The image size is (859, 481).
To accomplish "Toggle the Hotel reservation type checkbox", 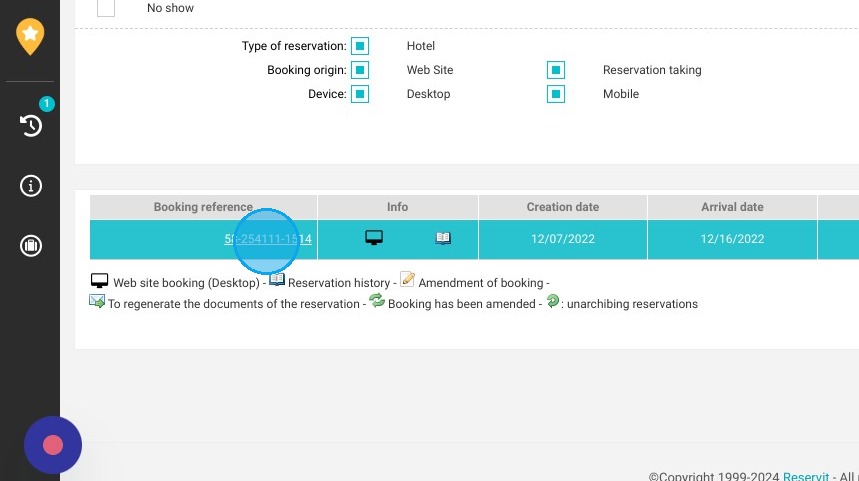I will click(x=360, y=46).
